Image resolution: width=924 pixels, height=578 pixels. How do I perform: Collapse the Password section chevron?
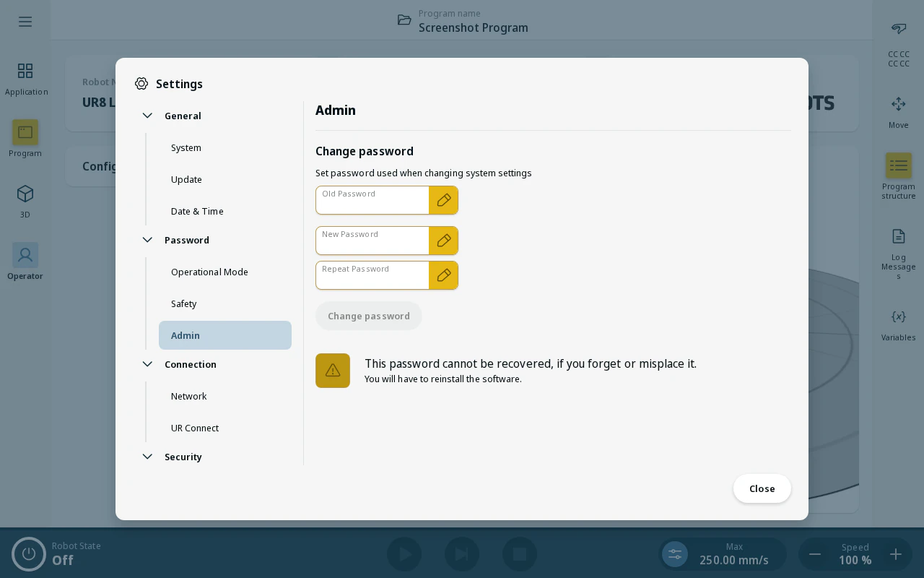147,240
